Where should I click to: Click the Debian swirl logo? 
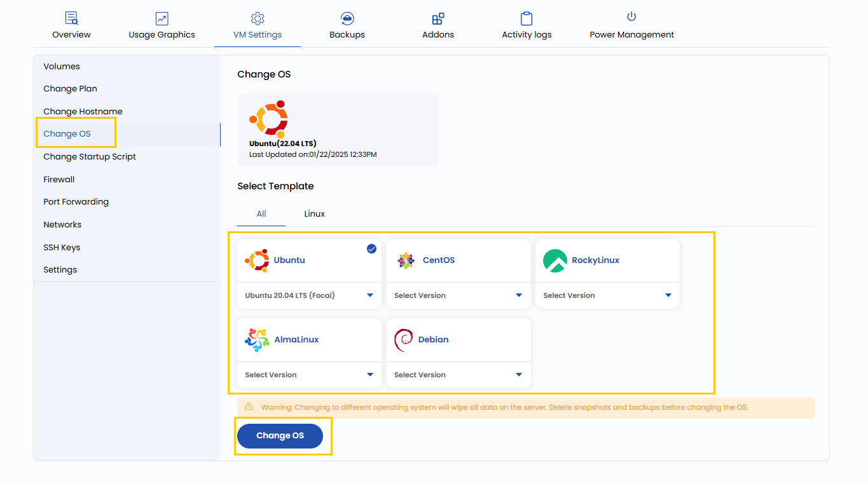coord(403,340)
